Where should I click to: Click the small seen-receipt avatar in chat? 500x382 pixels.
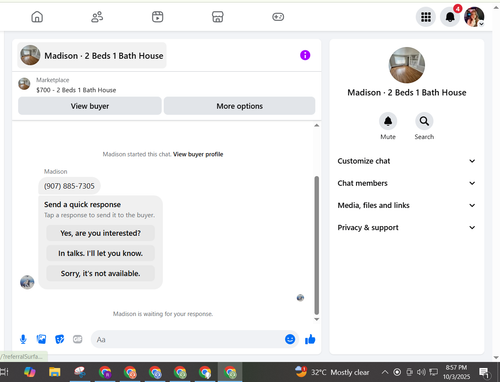pyautogui.click(x=300, y=298)
